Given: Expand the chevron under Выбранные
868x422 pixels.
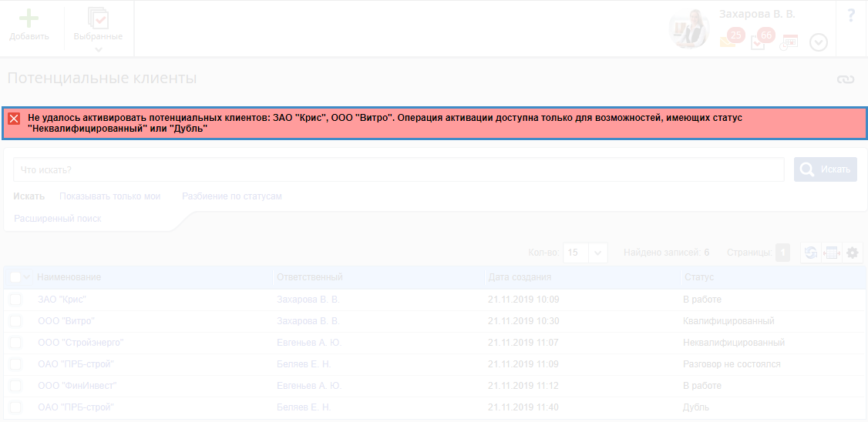Looking at the screenshot, I should 99,49.
